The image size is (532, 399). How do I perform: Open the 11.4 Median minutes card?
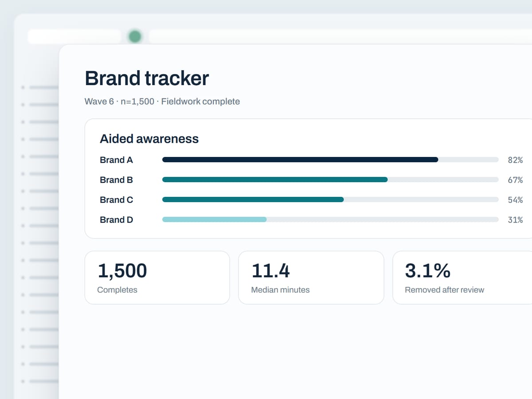[x=311, y=278]
